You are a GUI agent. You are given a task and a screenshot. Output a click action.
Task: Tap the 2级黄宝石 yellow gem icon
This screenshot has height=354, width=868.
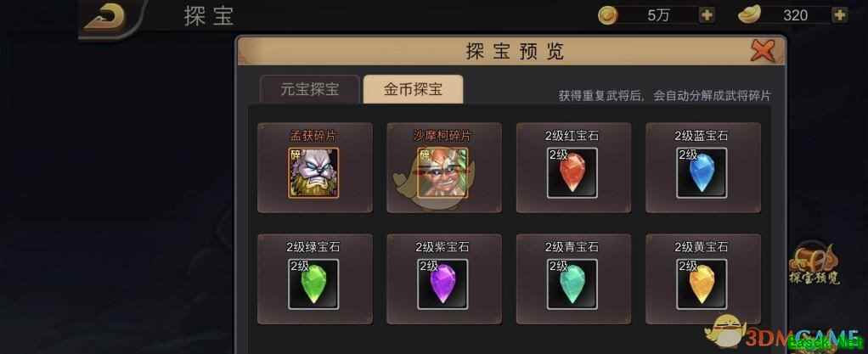coord(702,284)
